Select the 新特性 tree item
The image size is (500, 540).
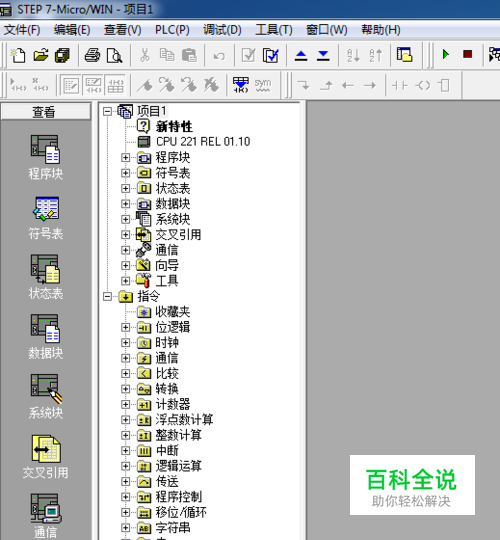(x=174, y=126)
